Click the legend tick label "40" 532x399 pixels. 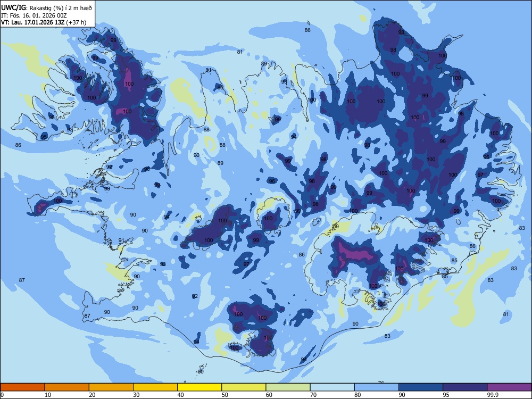(181, 395)
